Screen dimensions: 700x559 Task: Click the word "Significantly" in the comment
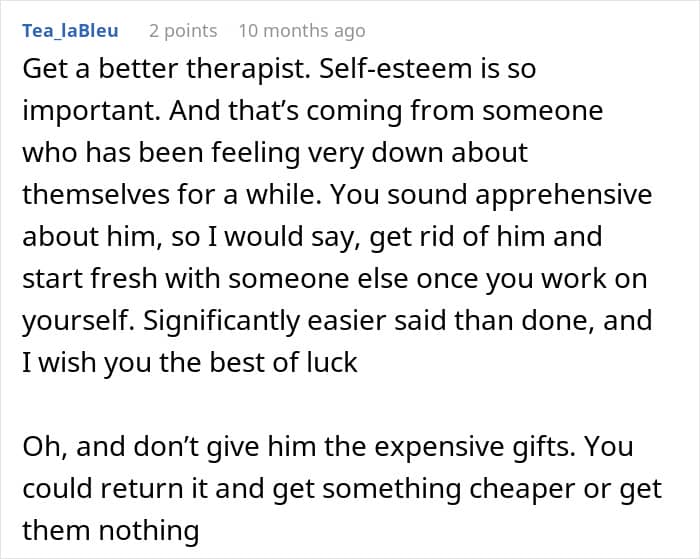(251, 320)
